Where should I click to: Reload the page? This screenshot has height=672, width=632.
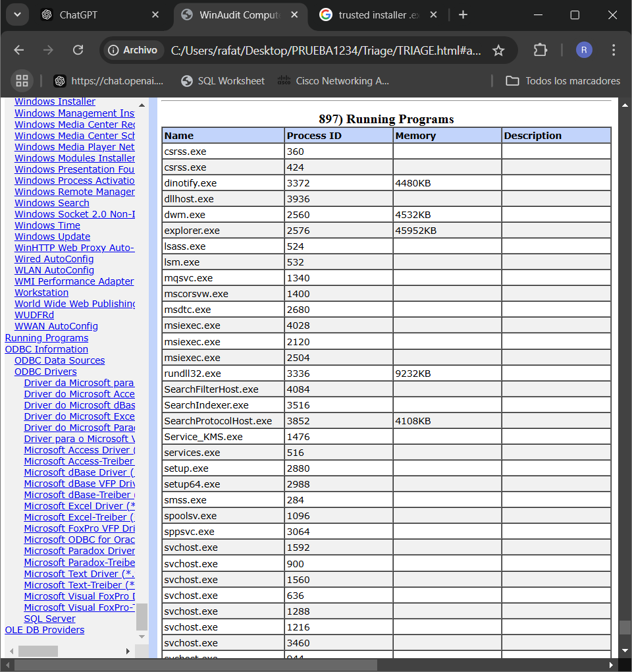tap(78, 50)
